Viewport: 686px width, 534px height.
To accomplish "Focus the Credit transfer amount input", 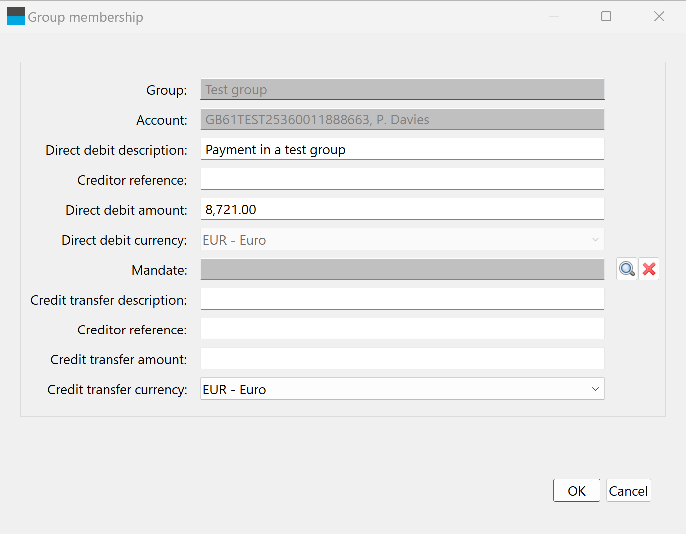I will [x=402, y=359].
